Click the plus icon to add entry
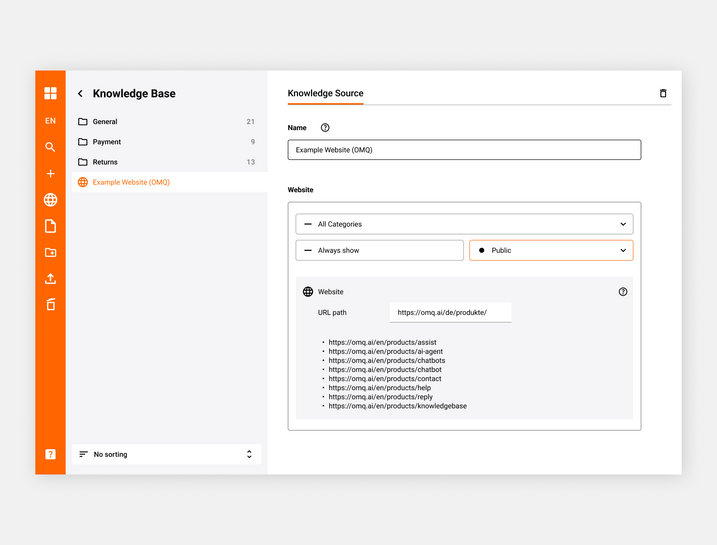717x545 pixels. (x=50, y=174)
